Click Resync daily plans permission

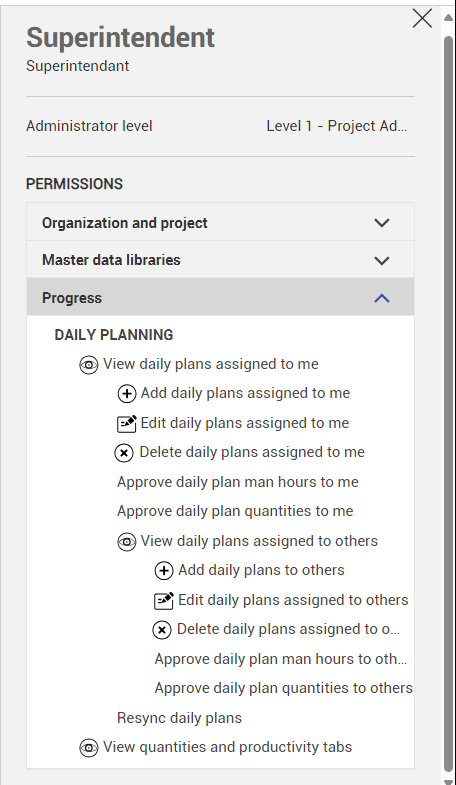pos(179,718)
